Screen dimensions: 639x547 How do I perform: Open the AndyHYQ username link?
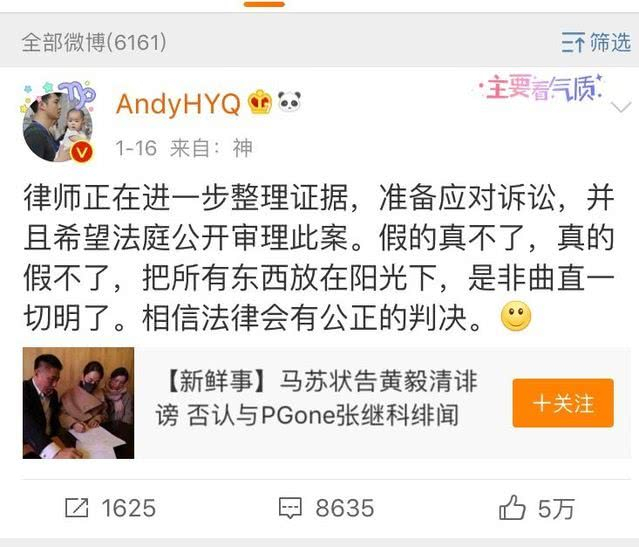tap(178, 104)
